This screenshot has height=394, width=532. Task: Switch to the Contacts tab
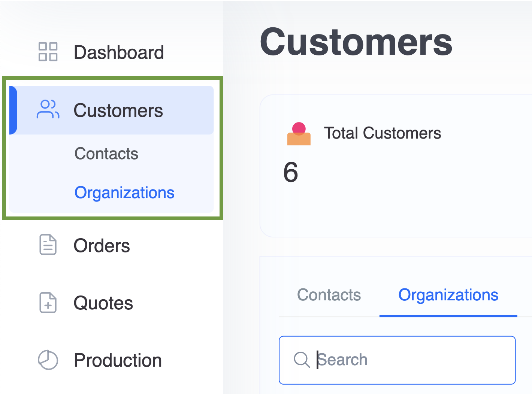pos(329,295)
